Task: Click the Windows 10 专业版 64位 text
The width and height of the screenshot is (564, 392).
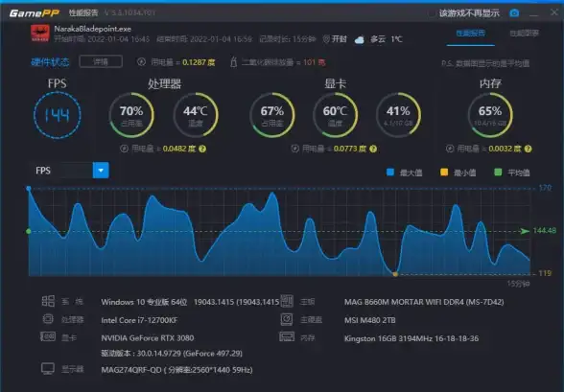Action: pos(144,302)
